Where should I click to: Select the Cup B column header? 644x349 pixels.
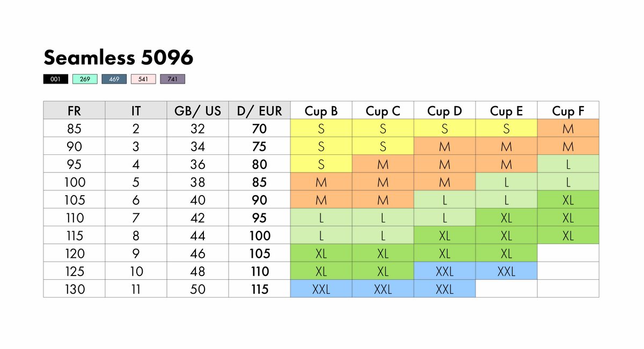(321, 111)
